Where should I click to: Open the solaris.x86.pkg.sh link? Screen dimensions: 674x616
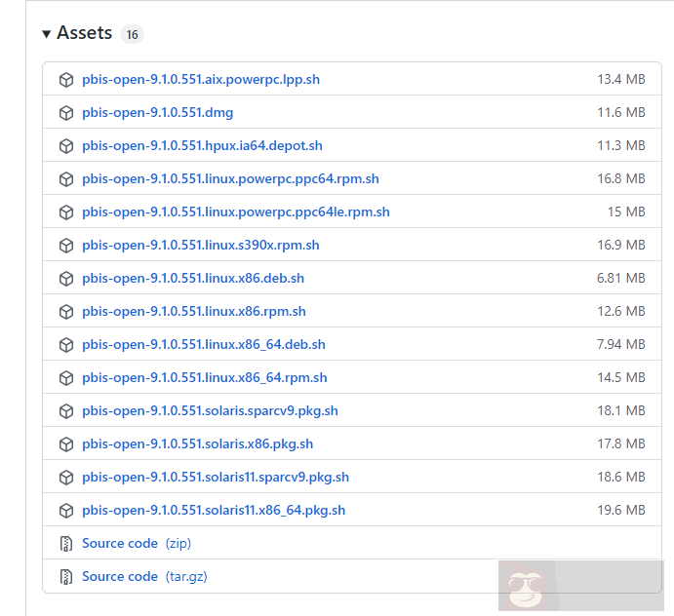(198, 443)
